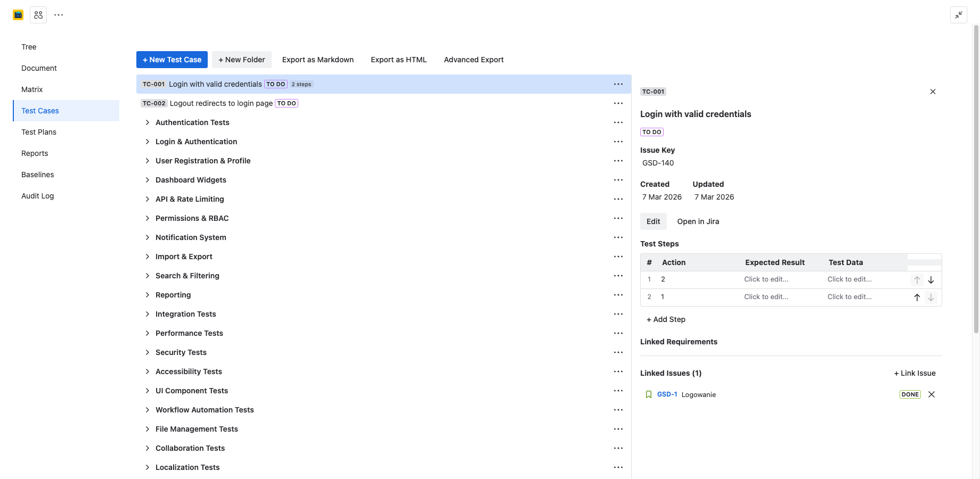This screenshot has height=479, width=980.
Task: Expand the Security Tests folder
Action: pyautogui.click(x=148, y=352)
